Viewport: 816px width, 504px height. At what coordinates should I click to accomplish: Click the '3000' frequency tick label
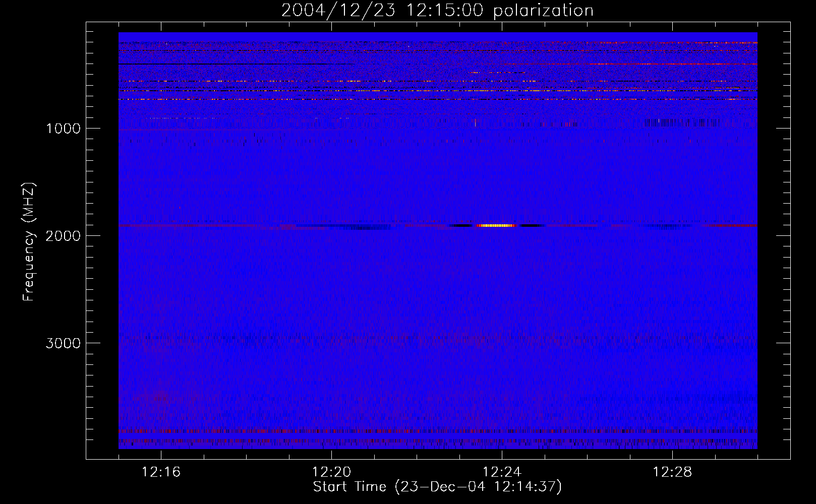(x=63, y=343)
